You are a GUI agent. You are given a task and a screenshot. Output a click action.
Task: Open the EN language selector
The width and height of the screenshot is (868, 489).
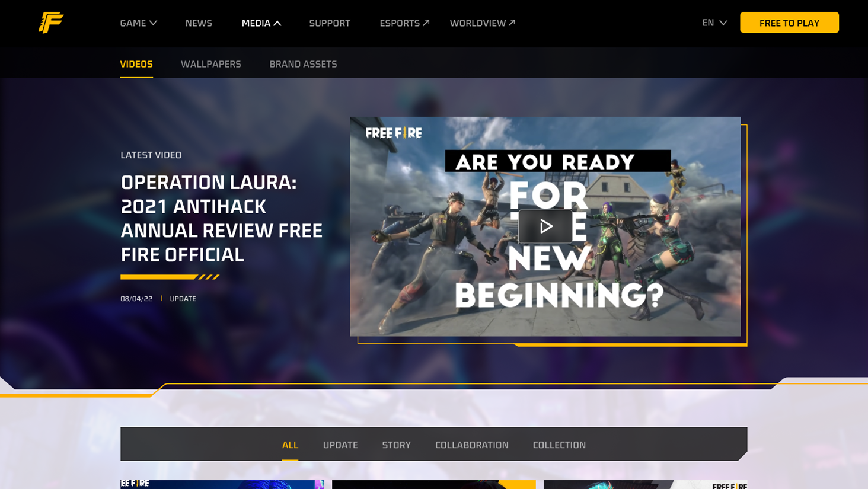(x=714, y=23)
